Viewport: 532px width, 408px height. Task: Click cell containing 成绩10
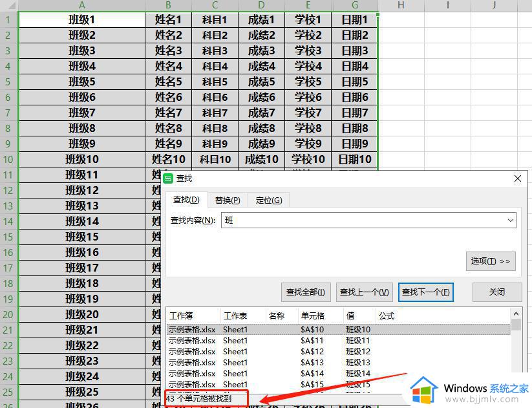261,159
